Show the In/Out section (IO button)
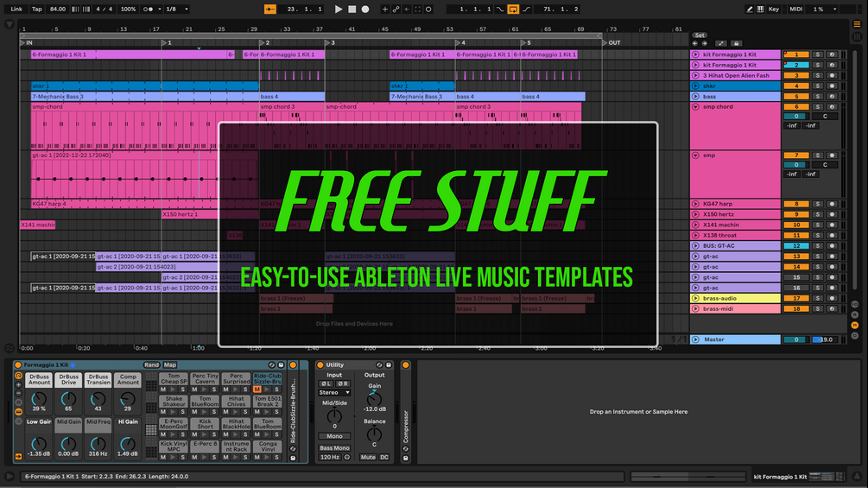Screen dimensions: 868x488 [855, 304]
